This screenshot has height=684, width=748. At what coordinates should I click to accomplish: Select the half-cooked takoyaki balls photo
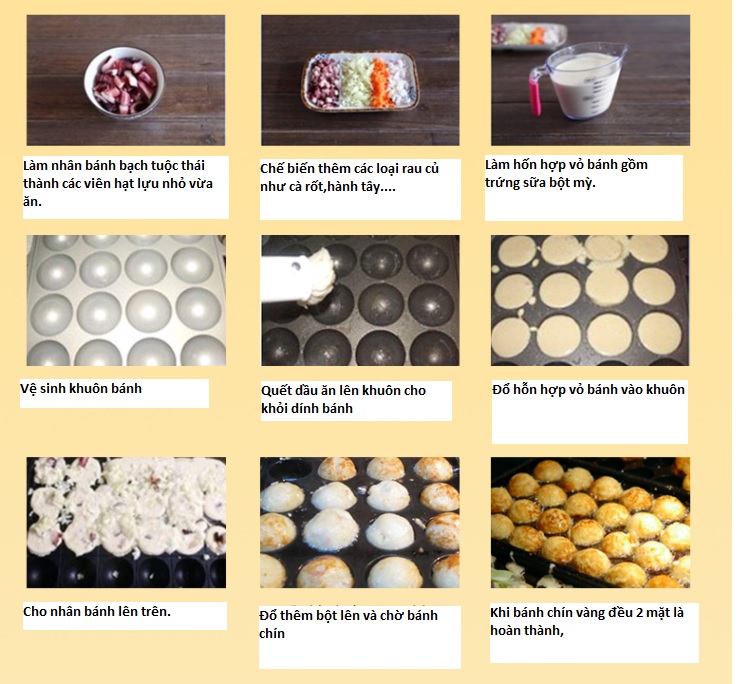[x=360, y=522]
